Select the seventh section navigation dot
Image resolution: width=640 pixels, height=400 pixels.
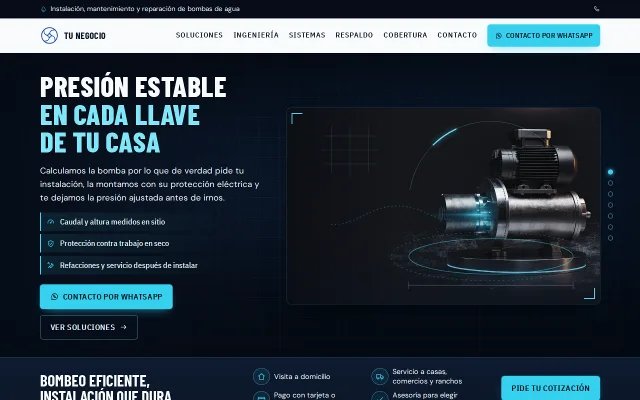tap(611, 238)
